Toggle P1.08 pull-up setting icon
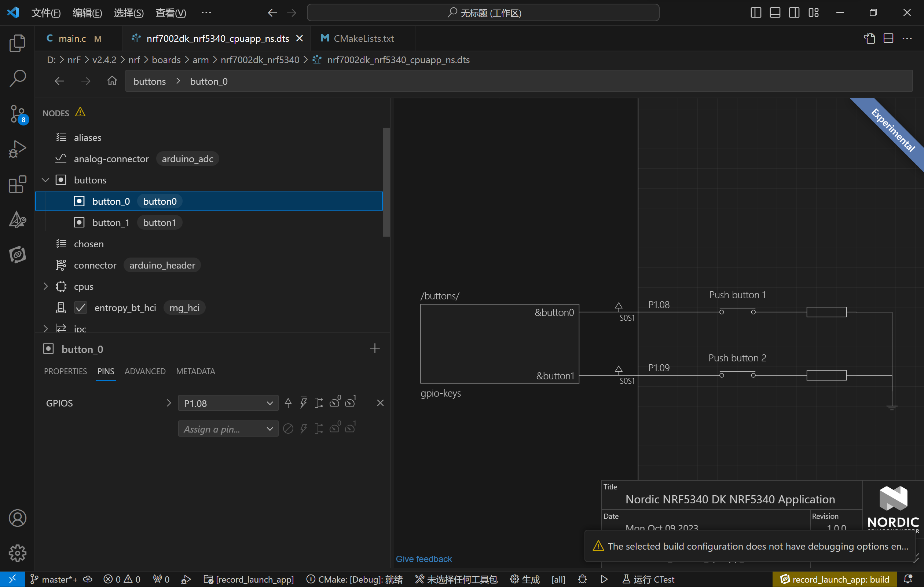 point(288,403)
